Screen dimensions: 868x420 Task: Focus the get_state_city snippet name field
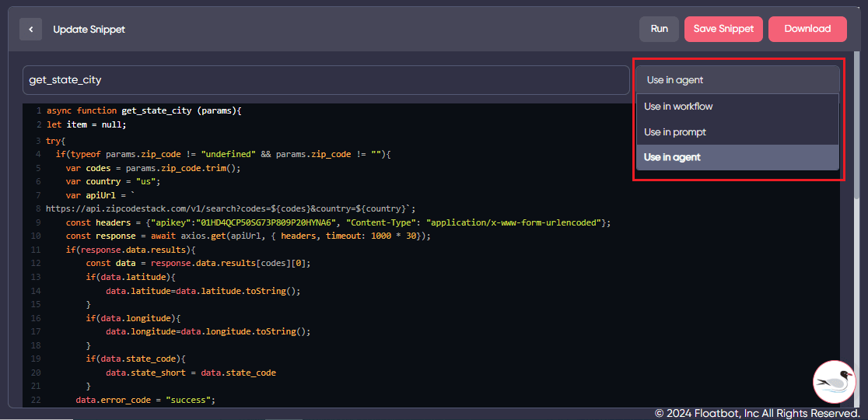[325, 80]
